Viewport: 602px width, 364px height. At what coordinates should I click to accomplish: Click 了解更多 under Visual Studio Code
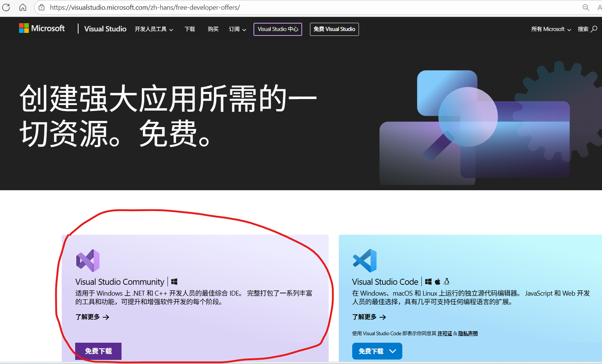(x=369, y=317)
